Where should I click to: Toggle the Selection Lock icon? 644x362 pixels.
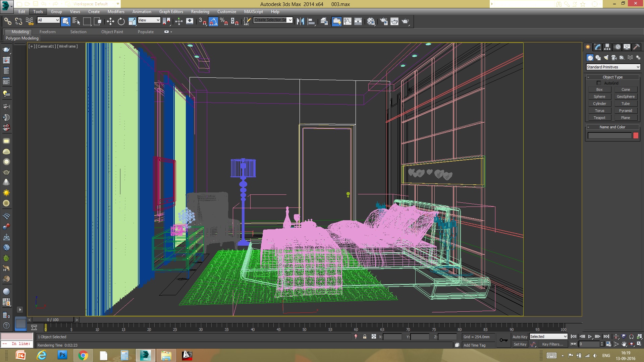click(365, 337)
